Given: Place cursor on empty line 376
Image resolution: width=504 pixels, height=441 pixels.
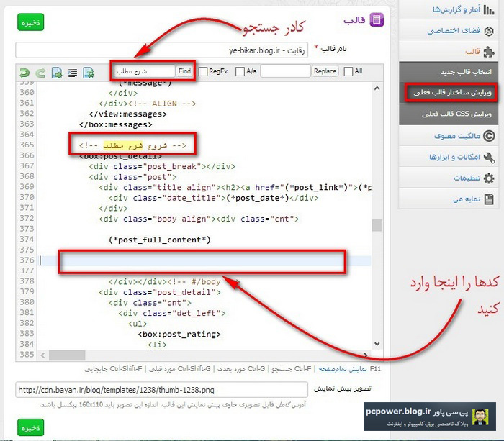Looking at the screenshot, I should coord(204,261).
